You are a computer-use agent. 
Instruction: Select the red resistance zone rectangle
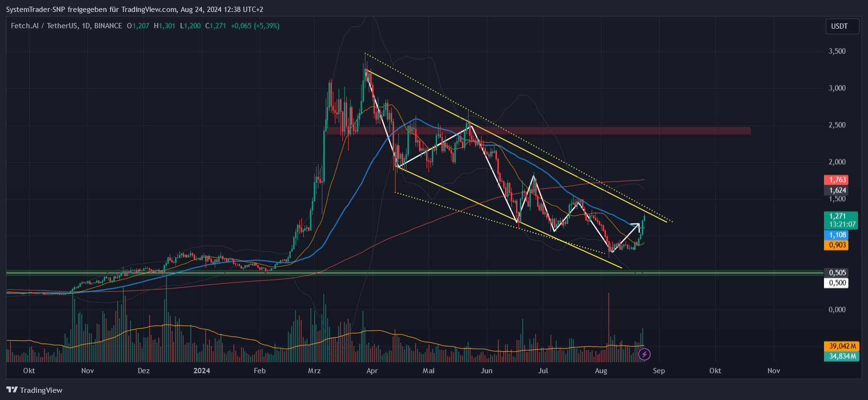[x=538, y=131]
